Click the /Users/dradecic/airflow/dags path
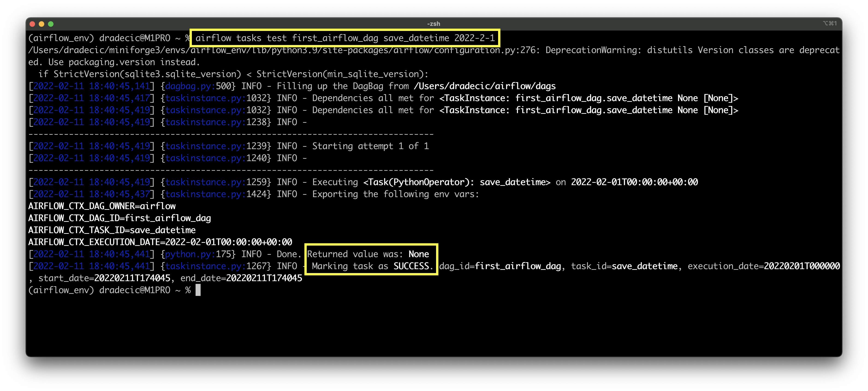The width and height of the screenshot is (868, 391). tap(485, 86)
